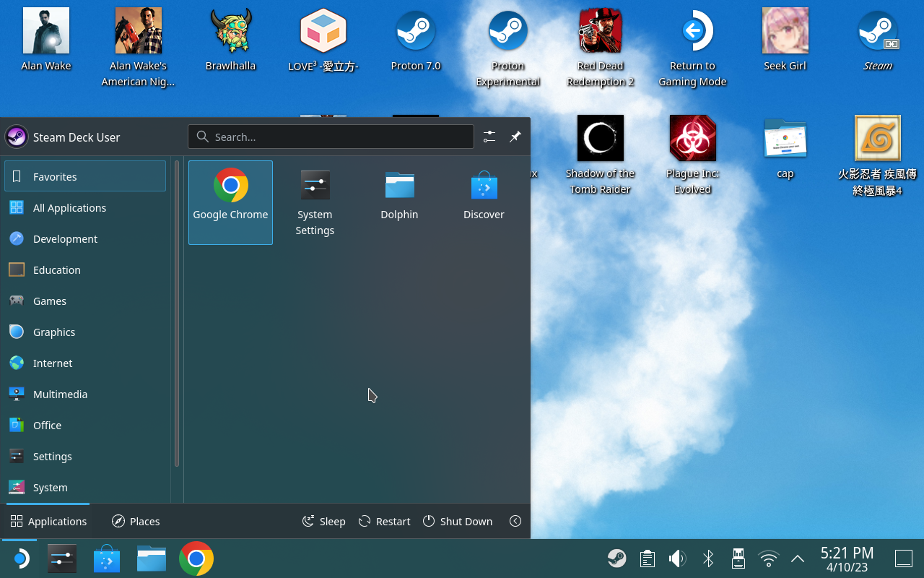
Task: Launch Discover software center from Favorites
Action: point(484,202)
